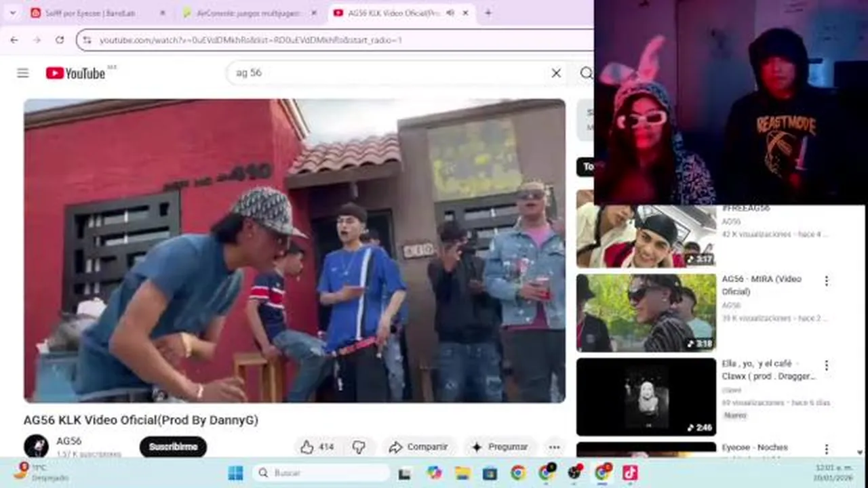Open the 'Ella, yo, y el café' thumbnail
This screenshot has height=488, width=868.
pyautogui.click(x=646, y=397)
